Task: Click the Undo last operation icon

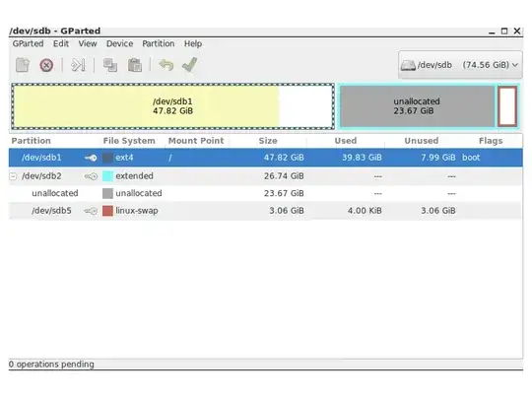Action: tap(166, 65)
